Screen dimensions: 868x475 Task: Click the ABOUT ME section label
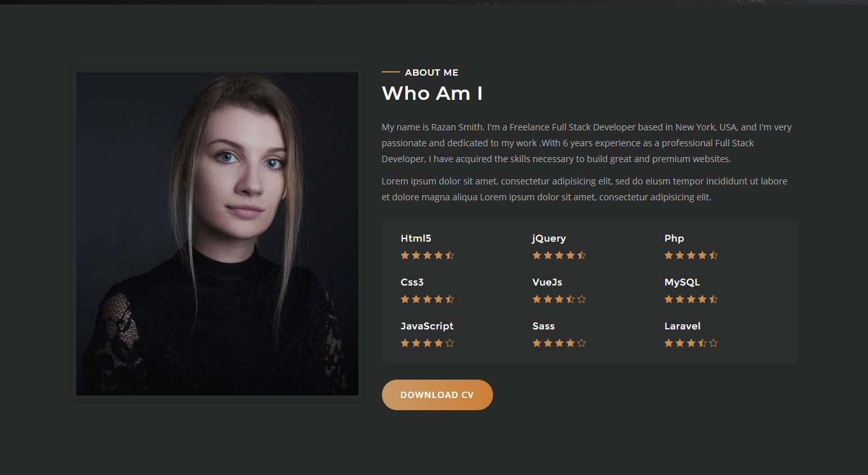431,72
